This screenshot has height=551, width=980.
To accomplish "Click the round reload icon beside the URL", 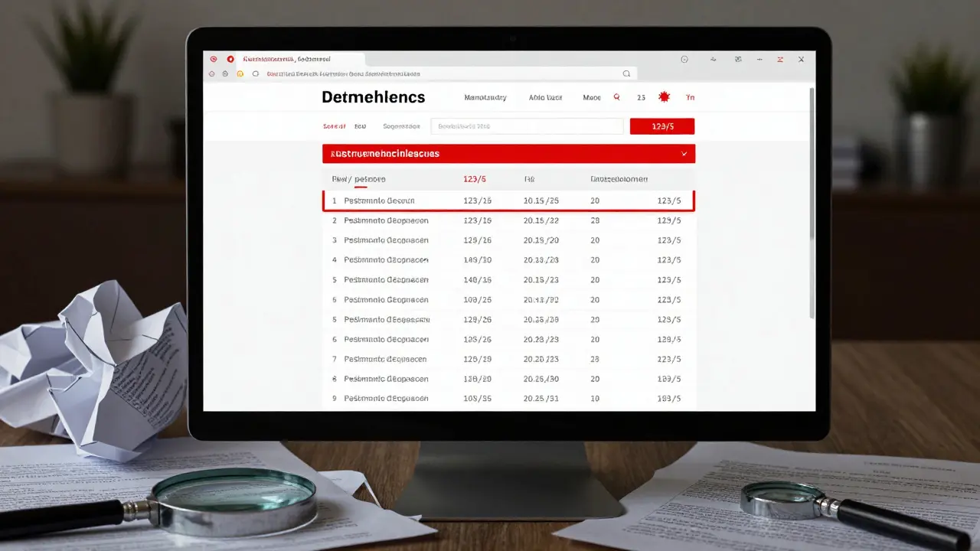I will click(255, 74).
